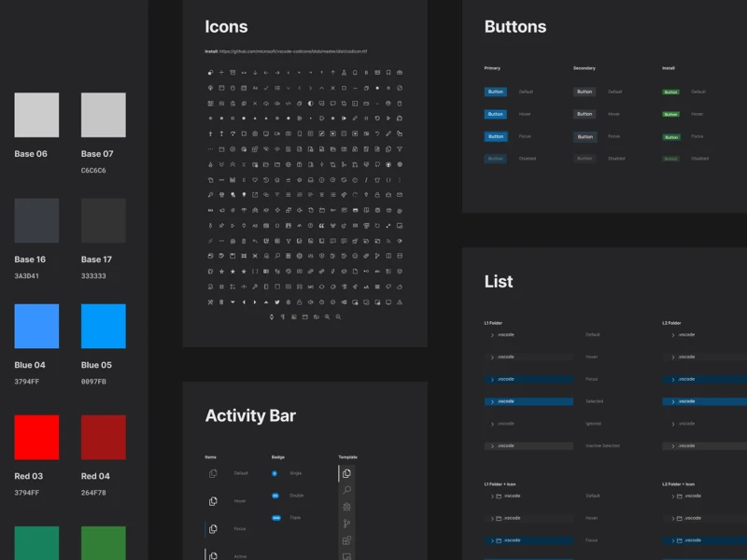This screenshot has height=560, width=747.
Task: Select the bell notification icon in the grid
Action: coord(355,73)
